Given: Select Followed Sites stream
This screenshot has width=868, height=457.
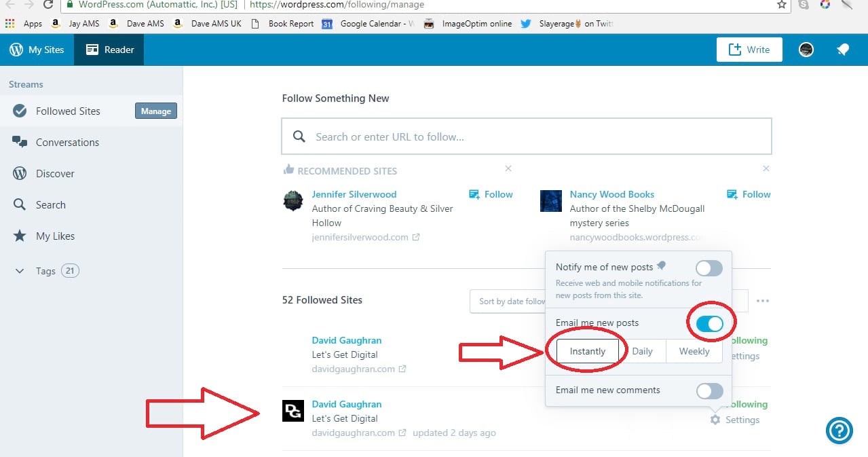Looking at the screenshot, I should click(x=68, y=111).
